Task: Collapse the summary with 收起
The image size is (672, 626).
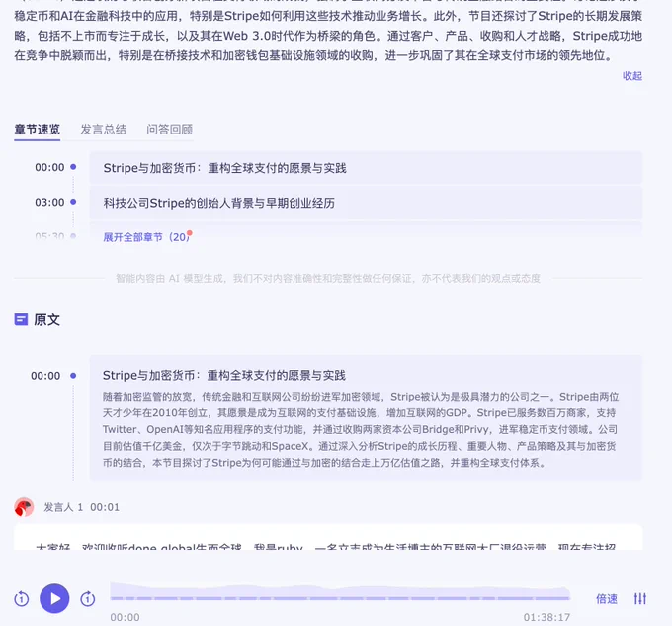Action: point(632,76)
